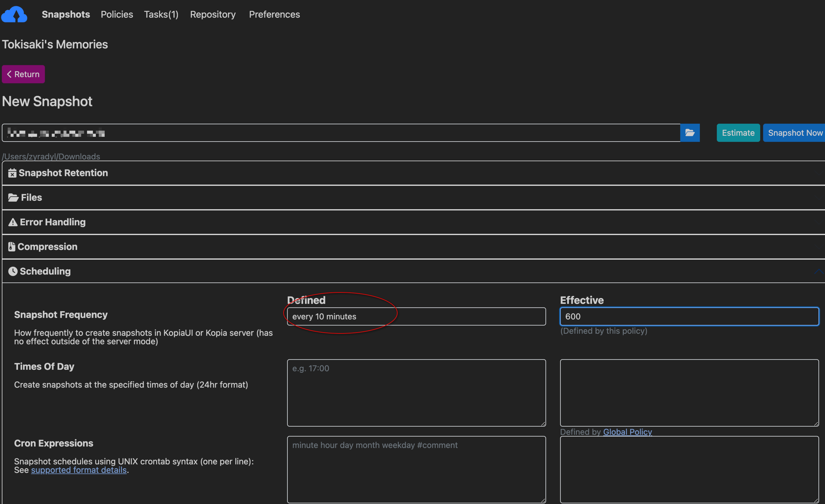The width and height of the screenshot is (825, 504).
Task: Click the Snapshot Retention calendar icon
Action: coord(12,173)
